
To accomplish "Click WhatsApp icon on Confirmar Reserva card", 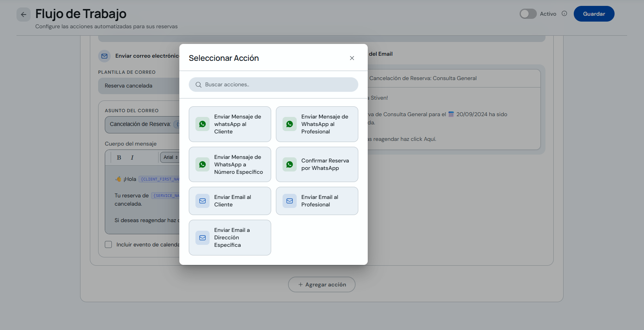I will pos(290,164).
